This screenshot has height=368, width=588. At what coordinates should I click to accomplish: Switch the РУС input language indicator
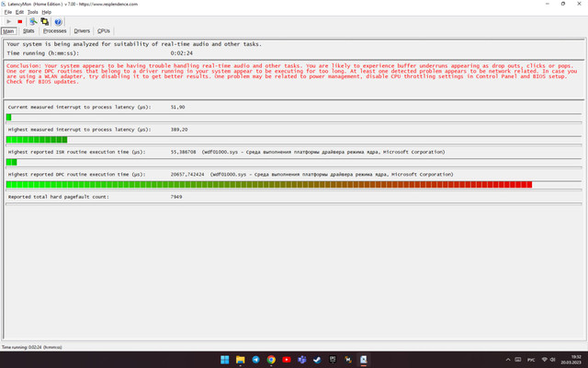coord(531,360)
